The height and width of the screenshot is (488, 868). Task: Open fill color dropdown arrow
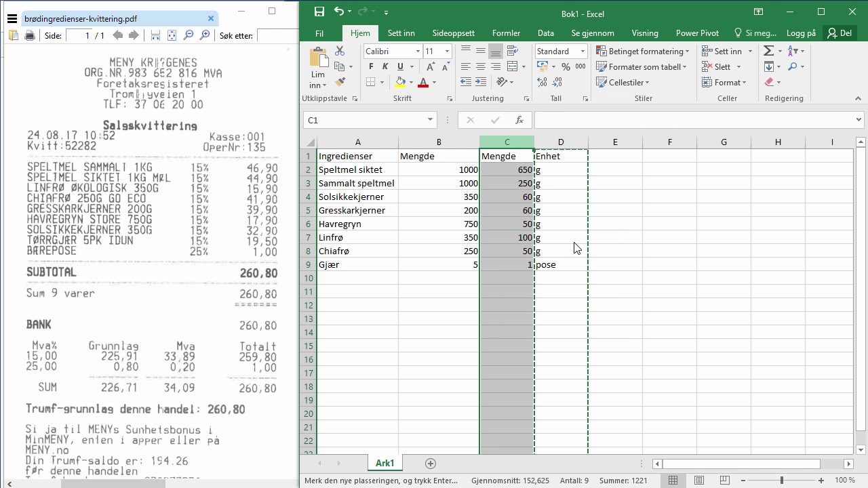[411, 82]
